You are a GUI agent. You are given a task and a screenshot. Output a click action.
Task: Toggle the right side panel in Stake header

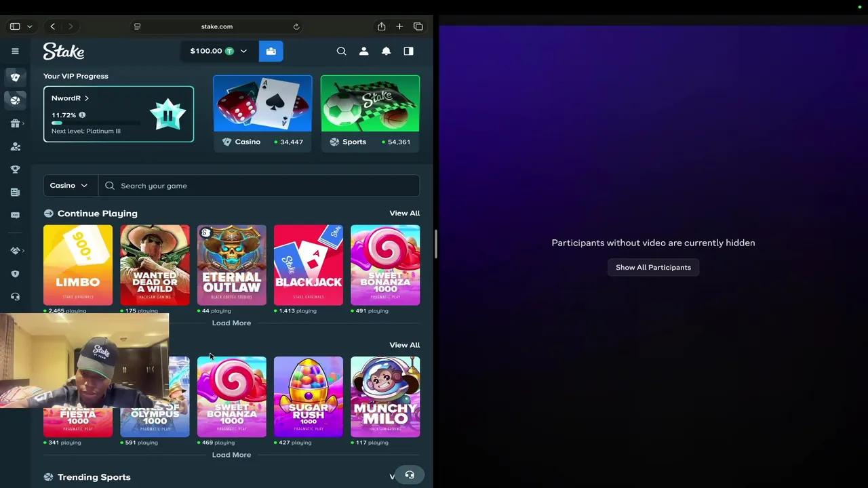coord(408,51)
